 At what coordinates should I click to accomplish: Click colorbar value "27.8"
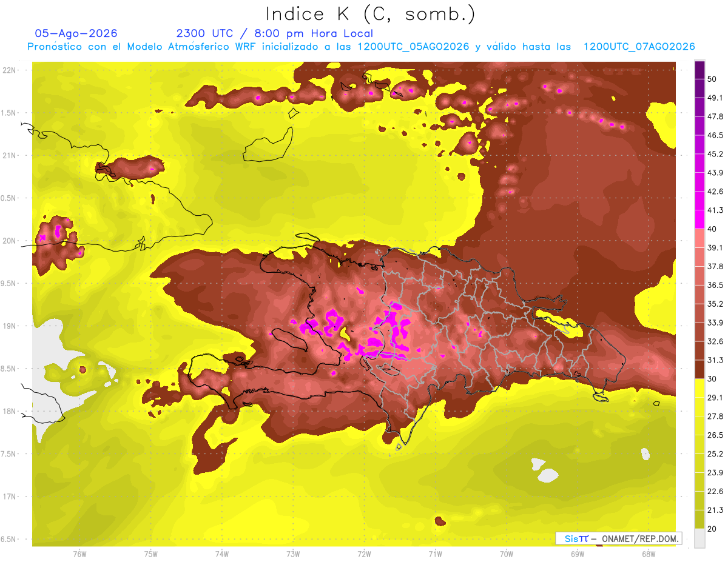coord(715,416)
